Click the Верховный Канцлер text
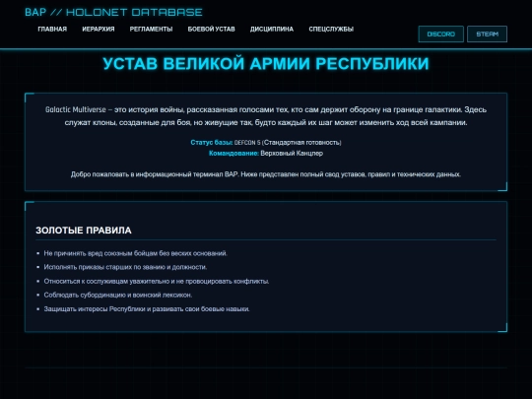This screenshot has width=532, height=399. [x=292, y=154]
